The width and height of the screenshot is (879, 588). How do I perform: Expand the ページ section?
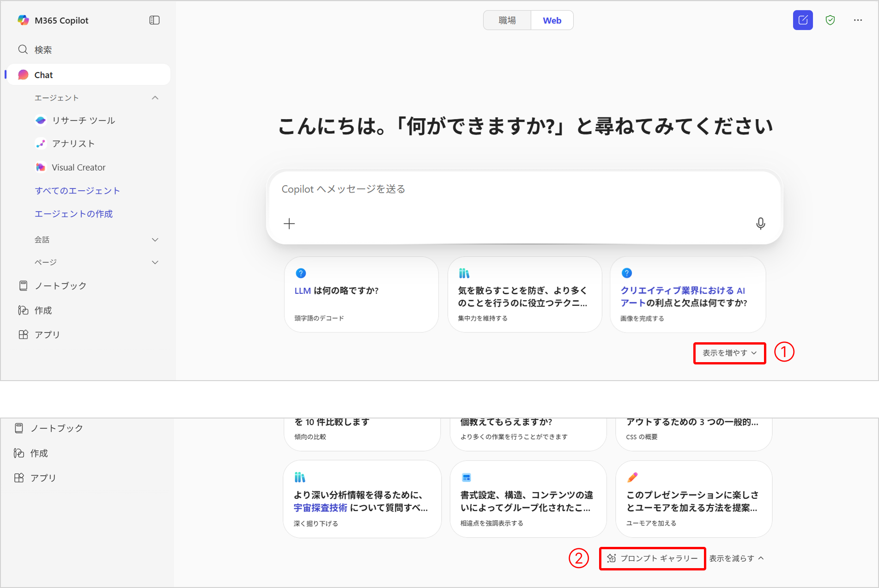155,262
